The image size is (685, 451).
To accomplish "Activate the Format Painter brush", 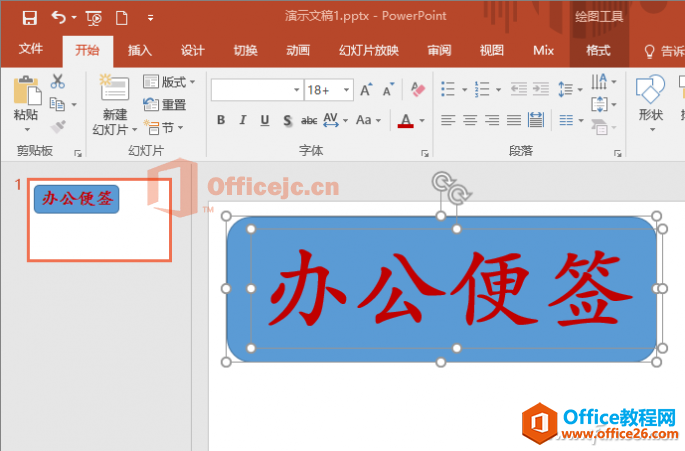I will coord(58,127).
